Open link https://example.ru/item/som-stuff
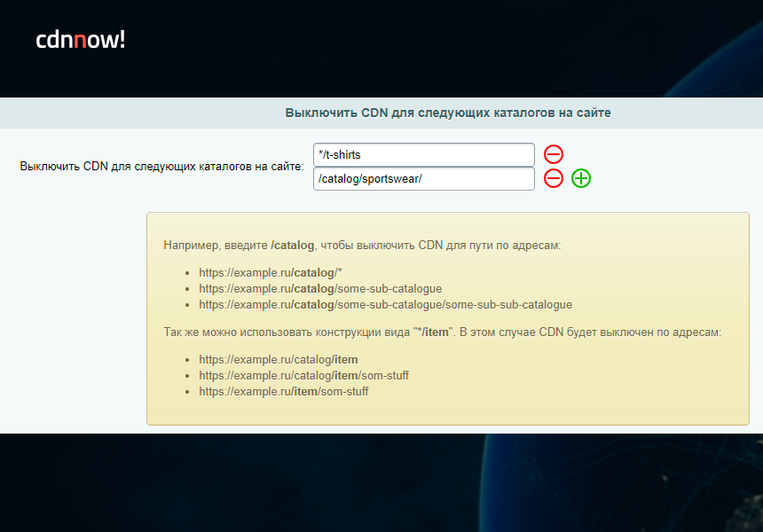Screen dimensions: 763x532 [286, 391]
